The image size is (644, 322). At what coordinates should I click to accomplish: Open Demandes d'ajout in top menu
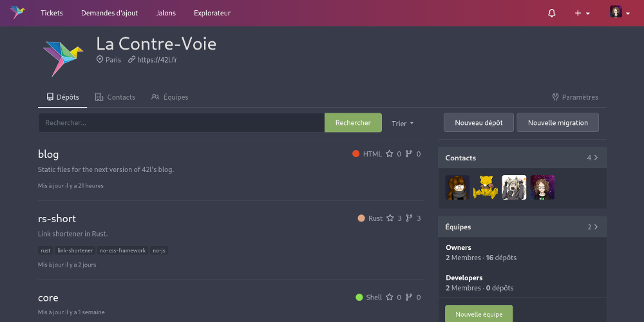[x=109, y=13]
